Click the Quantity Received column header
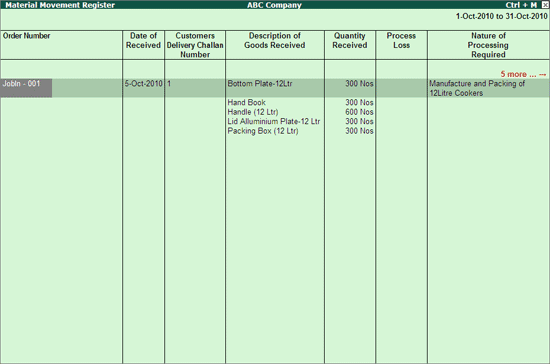This screenshot has height=364, width=550. [350, 40]
